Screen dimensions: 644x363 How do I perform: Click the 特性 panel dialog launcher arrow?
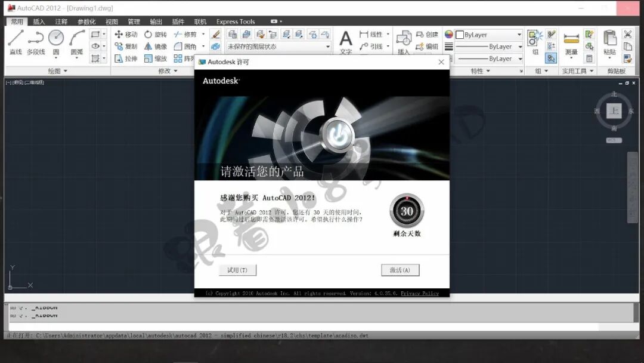tap(521, 71)
